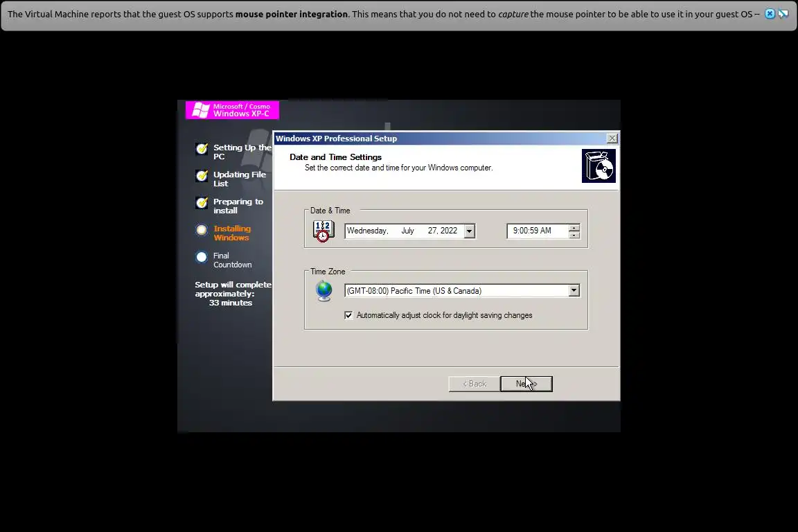The height and width of the screenshot is (532, 798).
Task: Click the Installing Windows step label
Action: coord(232,233)
